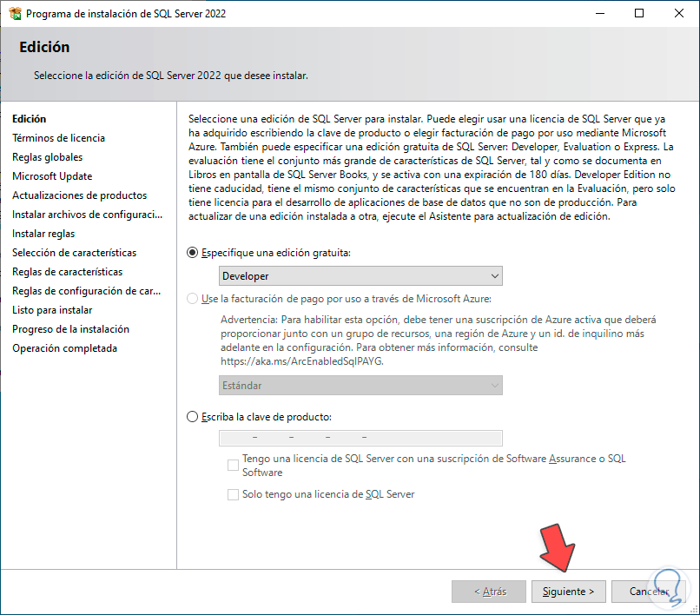Close the SQL Server 2022 setup window
Screen dimensions: 700x615
679,13
